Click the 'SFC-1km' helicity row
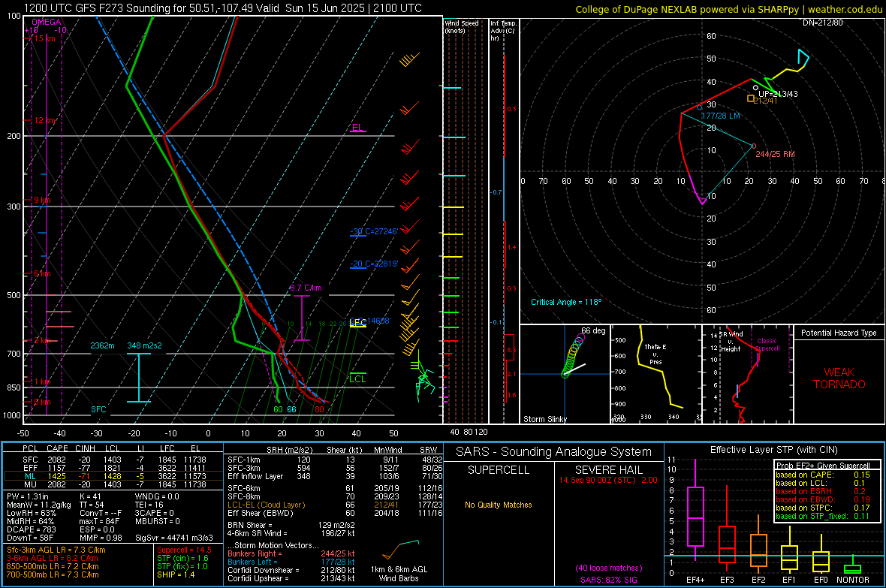The image size is (886, 588). coord(335,460)
